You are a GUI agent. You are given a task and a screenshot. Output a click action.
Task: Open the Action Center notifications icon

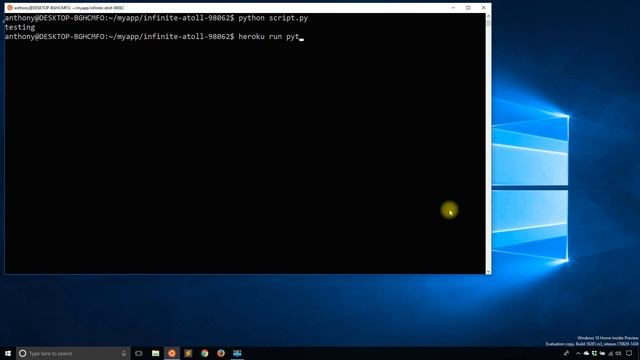click(x=629, y=353)
